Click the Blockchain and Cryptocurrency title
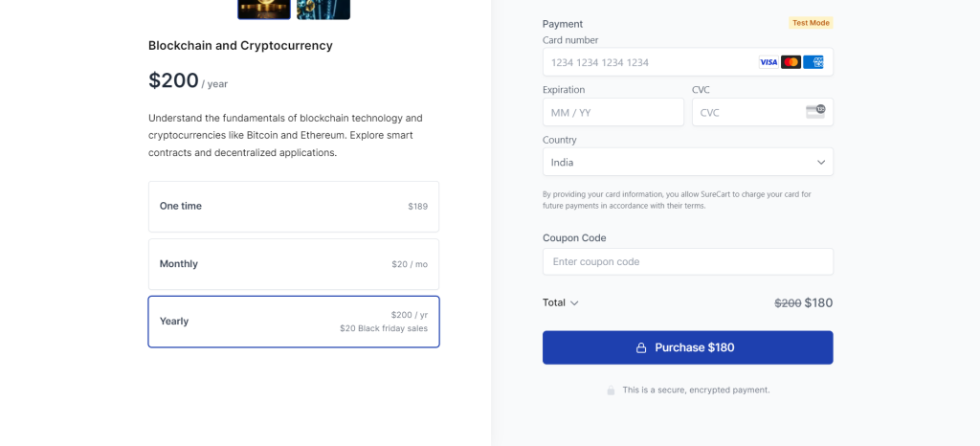This screenshot has height=446, width=980. [240, 46]
